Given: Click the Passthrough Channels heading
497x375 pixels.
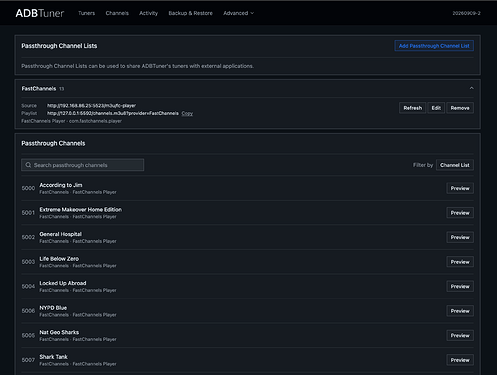Looking at the screenshot, I should [53, 143].
